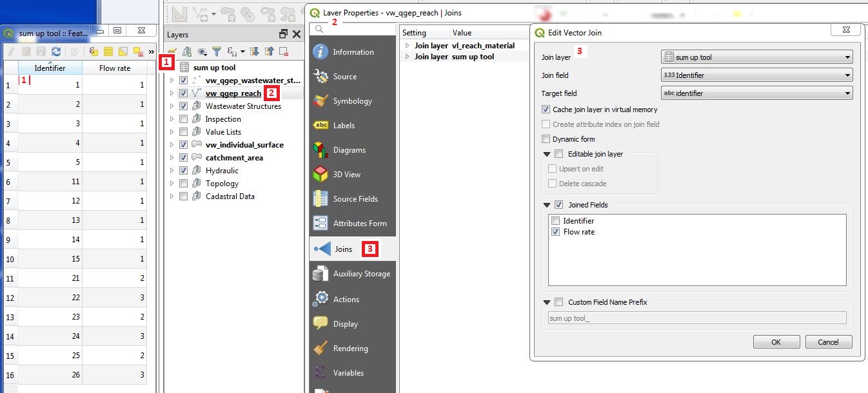This screenshot has height=393, width=868.
Task: Select all features in attribute table toolbar
Action: coord(108,52)
